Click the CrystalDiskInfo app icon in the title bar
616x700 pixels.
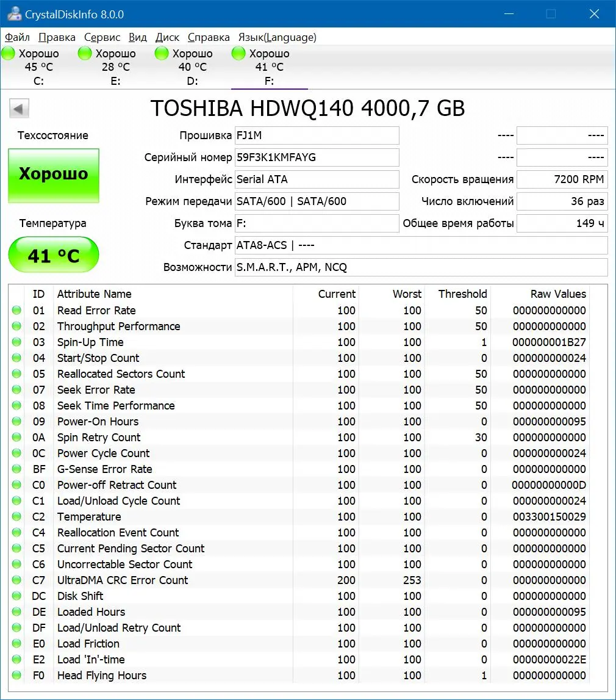click(x=14, y=14)
